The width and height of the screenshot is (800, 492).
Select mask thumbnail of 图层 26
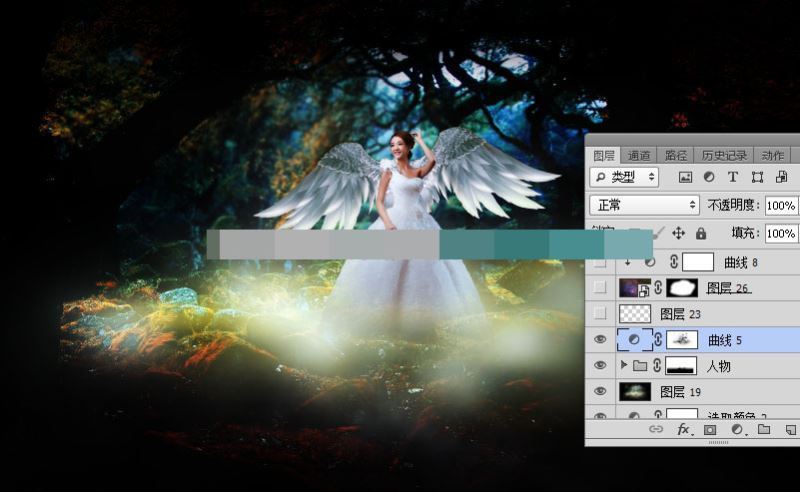[682, 287]
